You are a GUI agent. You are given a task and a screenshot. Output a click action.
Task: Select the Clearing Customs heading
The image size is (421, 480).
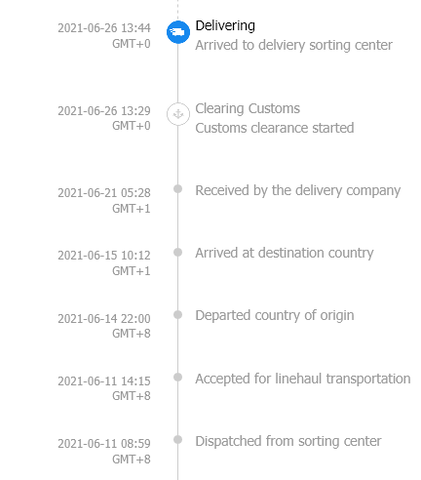point(247,109)
